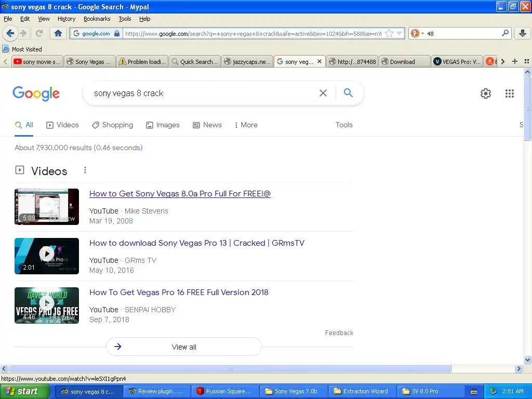Click the magnifier in the browser search box

pos(505,33)
